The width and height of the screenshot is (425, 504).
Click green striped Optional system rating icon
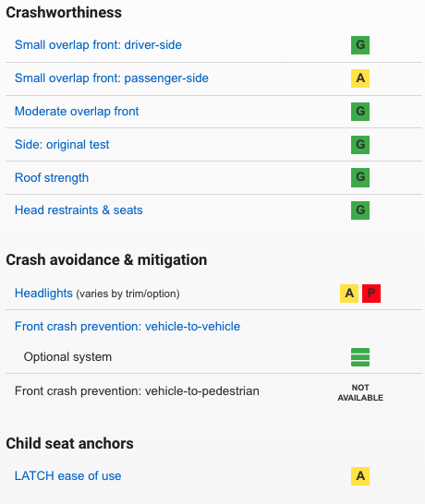[x=360, y=357]
